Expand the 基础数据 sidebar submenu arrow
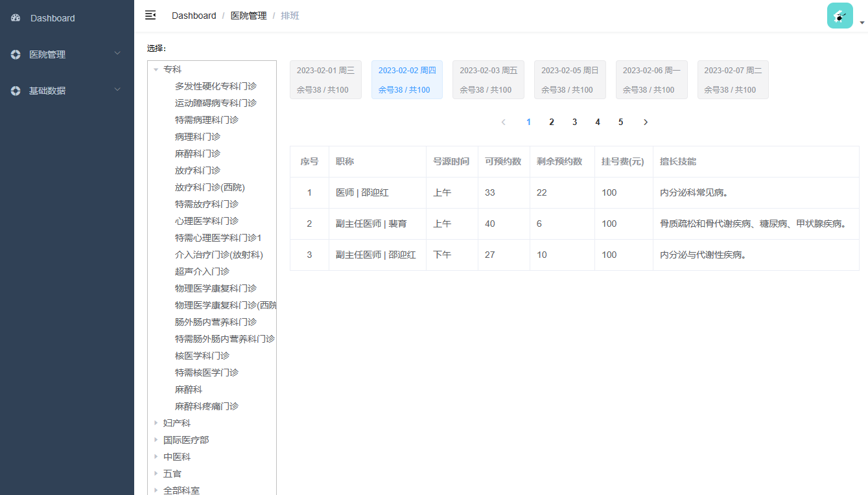Viewport: 868px width, 495px height. (x=117, y=89)
